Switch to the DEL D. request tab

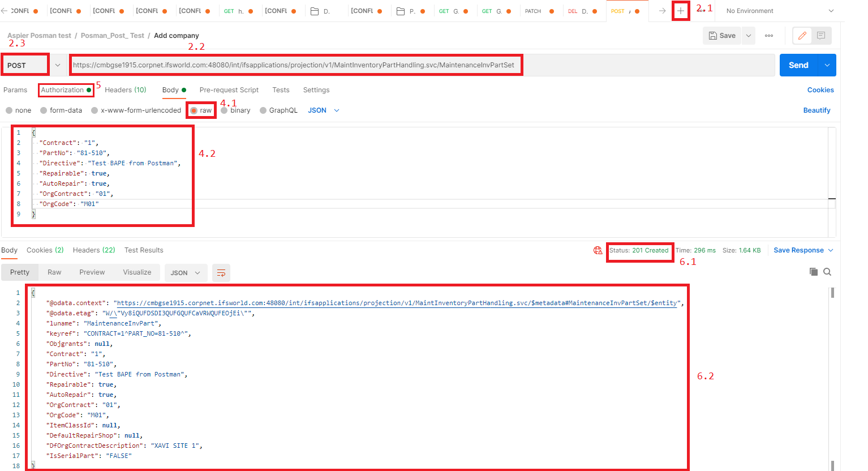click(583, 11)
